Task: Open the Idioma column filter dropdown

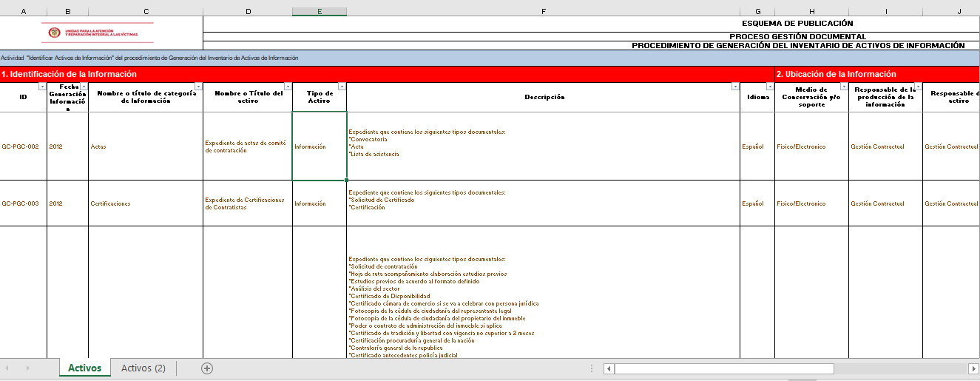Action: click(x=769, y=87)
